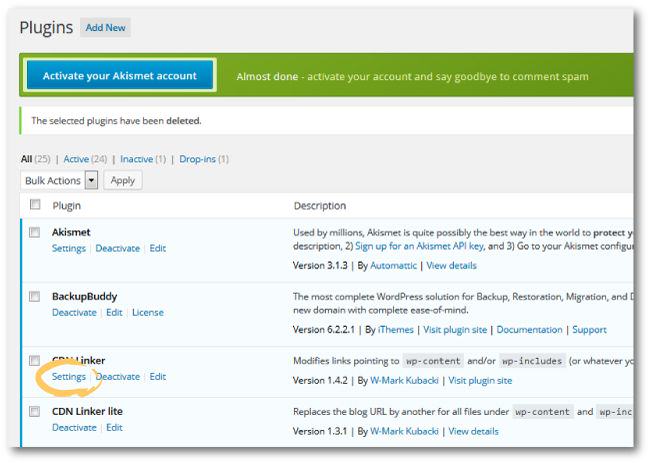Viewport: 650px width, 463px height.
Task: View details for Akismet
Action: [x=451, y=265]
